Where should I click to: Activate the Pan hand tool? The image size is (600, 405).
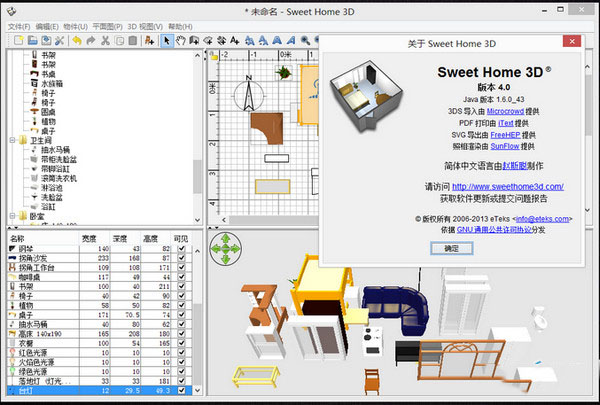point(180,40)
